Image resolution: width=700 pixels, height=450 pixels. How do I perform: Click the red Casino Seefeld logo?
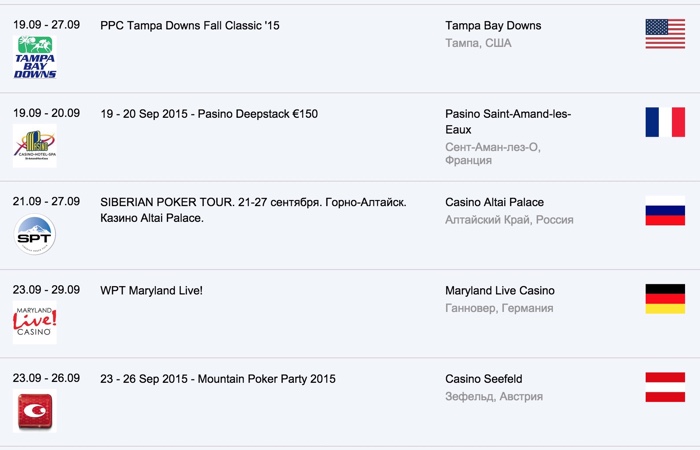pyautogui.click(x=35, y=411)
